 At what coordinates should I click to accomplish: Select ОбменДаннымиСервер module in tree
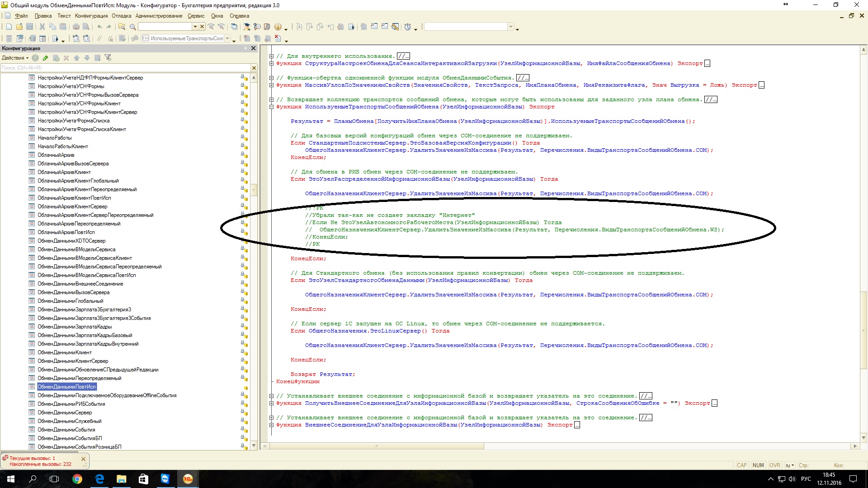tap(65, 413)
